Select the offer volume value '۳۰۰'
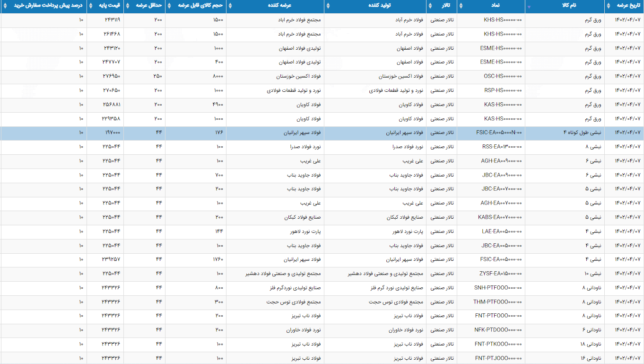This screenshot has width=644, height=364. point(219,302)
